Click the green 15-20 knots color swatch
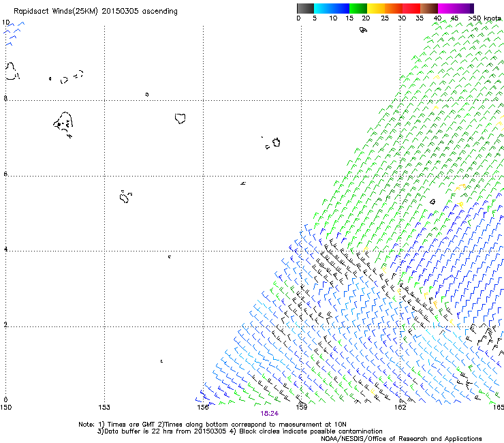The image size is (504, 443). click(358, 8)
